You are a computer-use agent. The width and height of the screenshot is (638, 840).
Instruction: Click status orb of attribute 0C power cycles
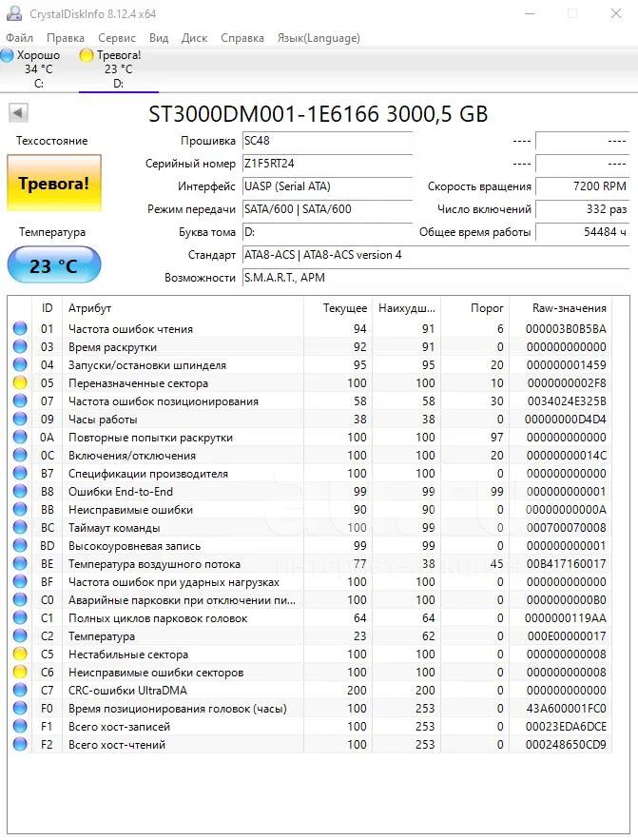tap(20, 455)
